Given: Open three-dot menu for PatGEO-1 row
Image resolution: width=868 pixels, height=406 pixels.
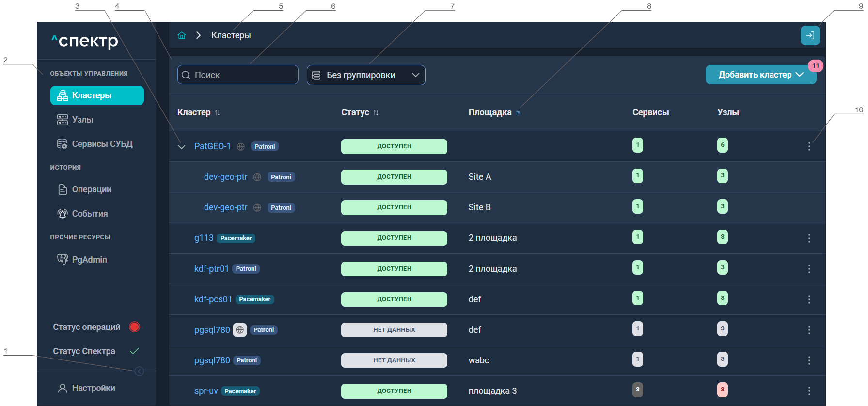Looking at the screenshot, I should coord(809,146).
